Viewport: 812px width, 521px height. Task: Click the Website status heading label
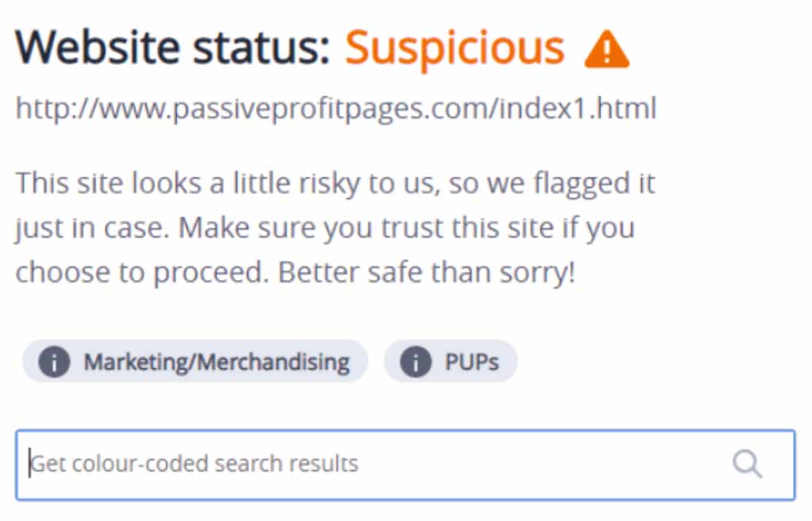[172, 48]
